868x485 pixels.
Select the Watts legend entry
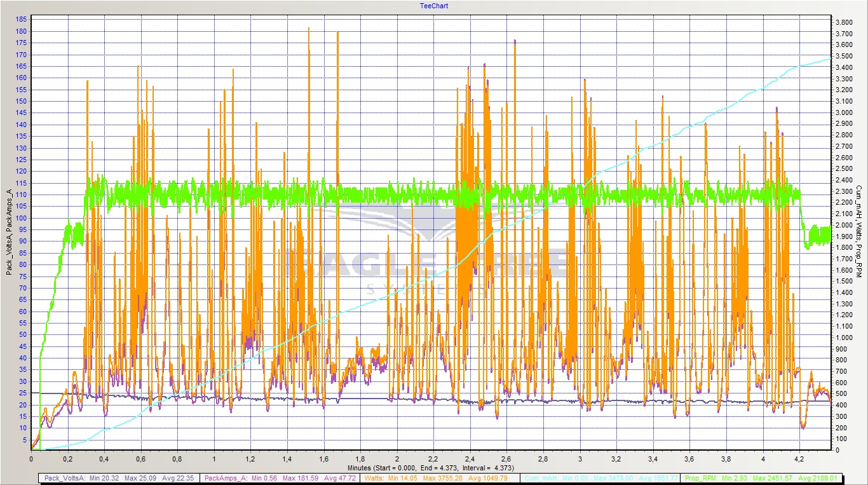tap(440, 478)
